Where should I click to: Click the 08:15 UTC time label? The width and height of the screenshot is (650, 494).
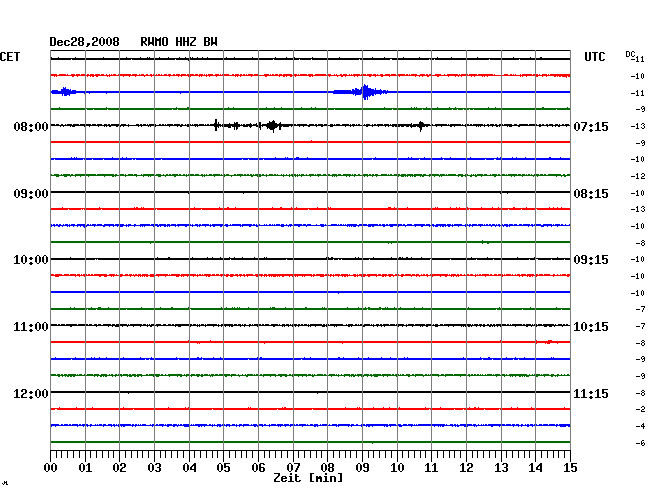pyautogui.click(x=591, y=194)
